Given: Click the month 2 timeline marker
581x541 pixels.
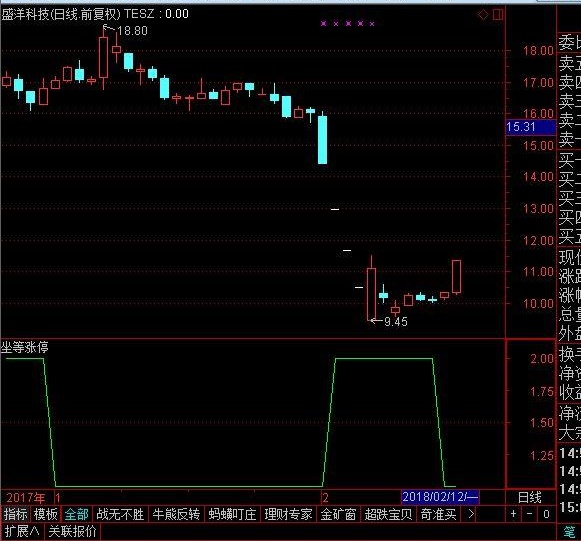Looking at the screenshot, I should (x=325, y=498).
